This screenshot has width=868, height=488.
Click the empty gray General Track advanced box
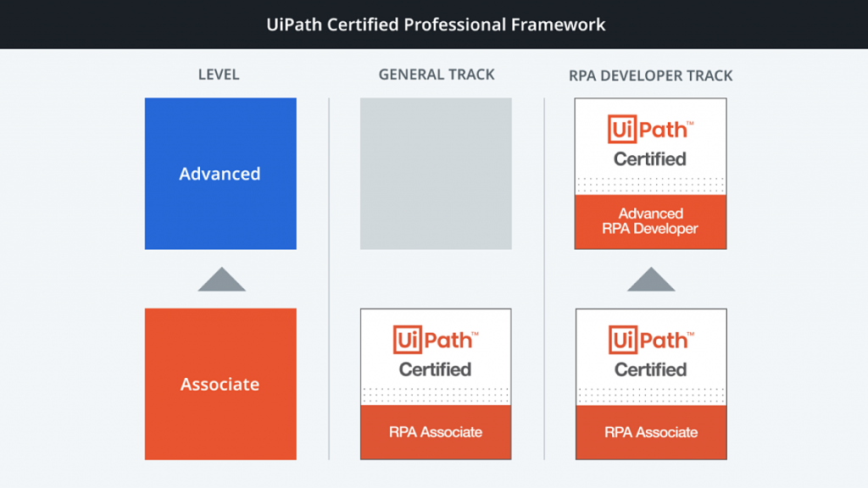(436, 174)
